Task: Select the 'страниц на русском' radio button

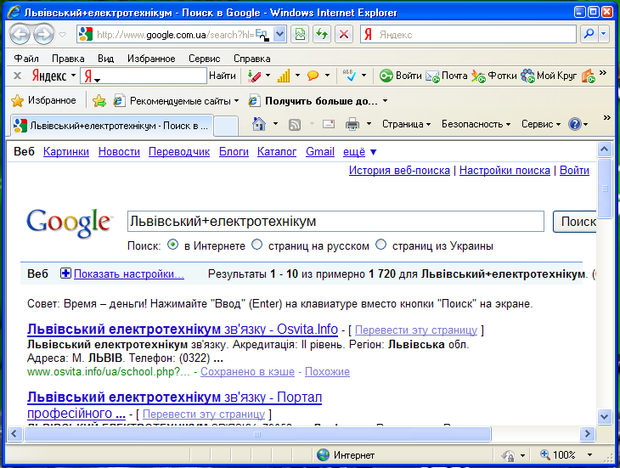Action: coord(257,245)
